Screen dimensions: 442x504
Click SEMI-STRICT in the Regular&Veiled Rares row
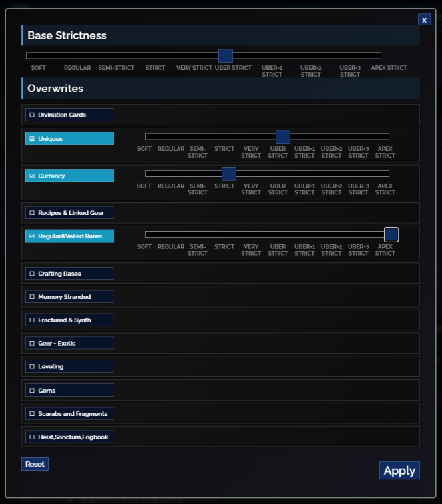coord(198,250)
